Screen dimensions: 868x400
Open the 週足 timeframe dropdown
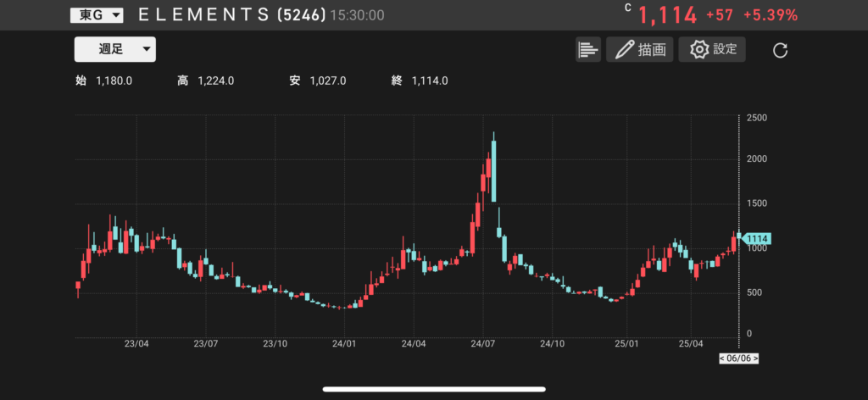click(x=115, y=49)
